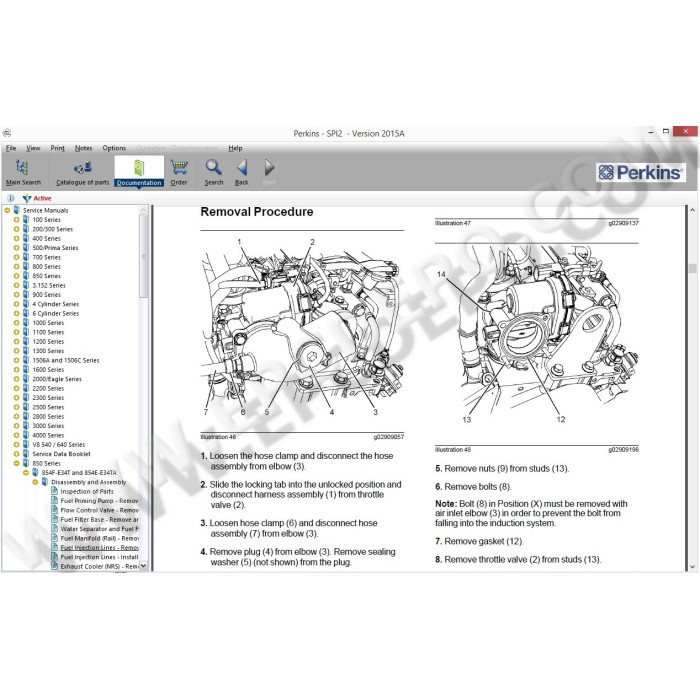Click the Fuel Filter Base document icon

pos(54,519)
